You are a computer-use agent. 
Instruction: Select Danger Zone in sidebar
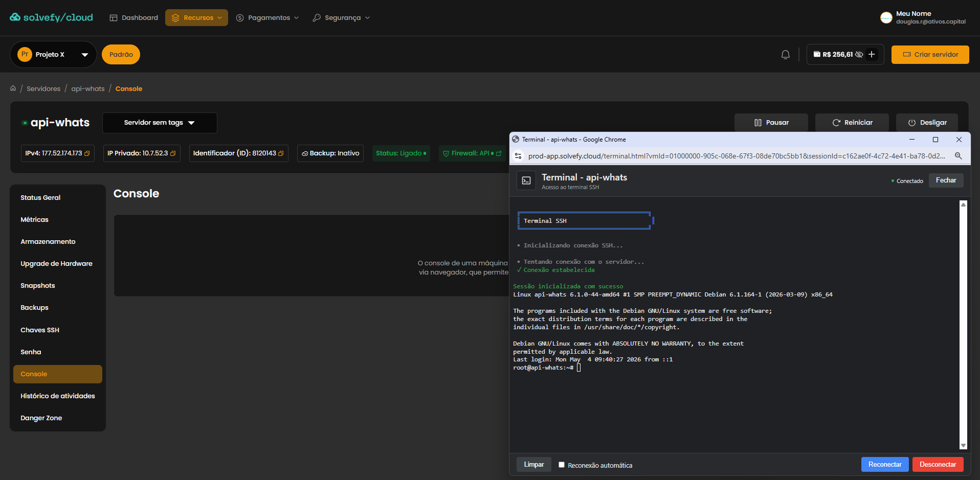(x=58, y=418)
